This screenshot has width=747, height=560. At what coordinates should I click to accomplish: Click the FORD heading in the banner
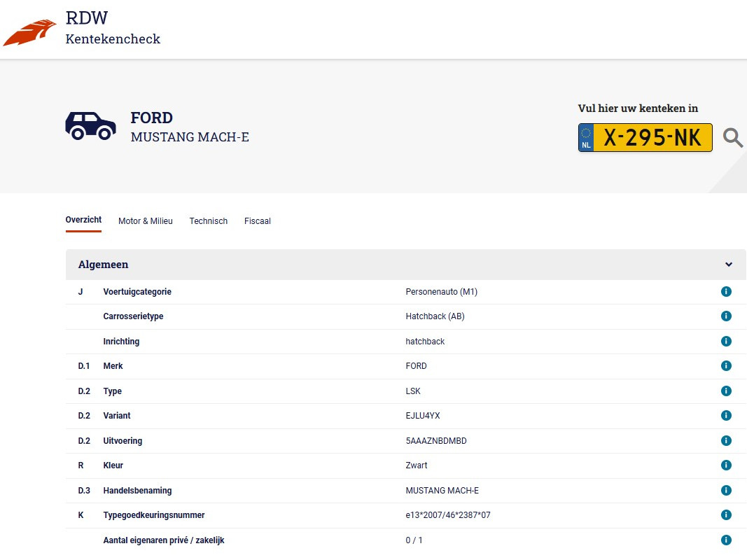coord(151,118)
